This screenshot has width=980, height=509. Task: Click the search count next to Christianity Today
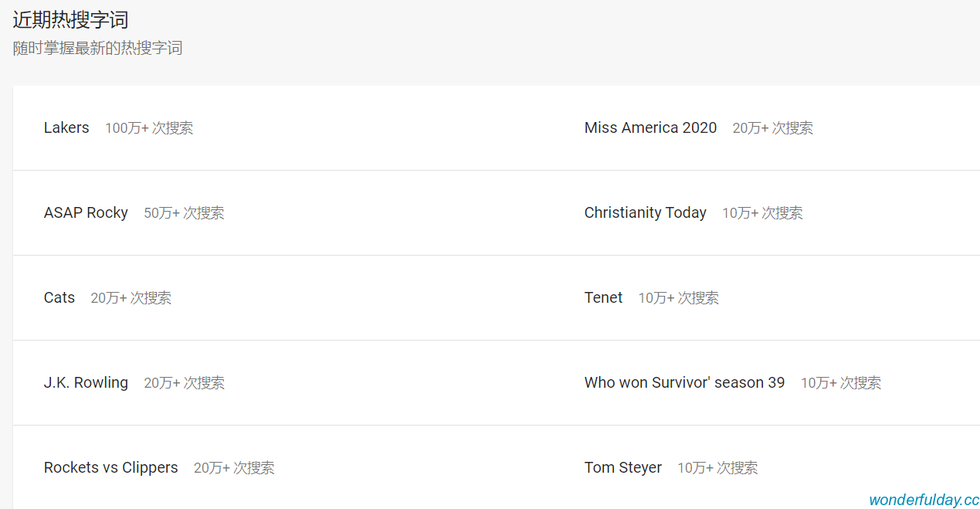coord(762,213)
